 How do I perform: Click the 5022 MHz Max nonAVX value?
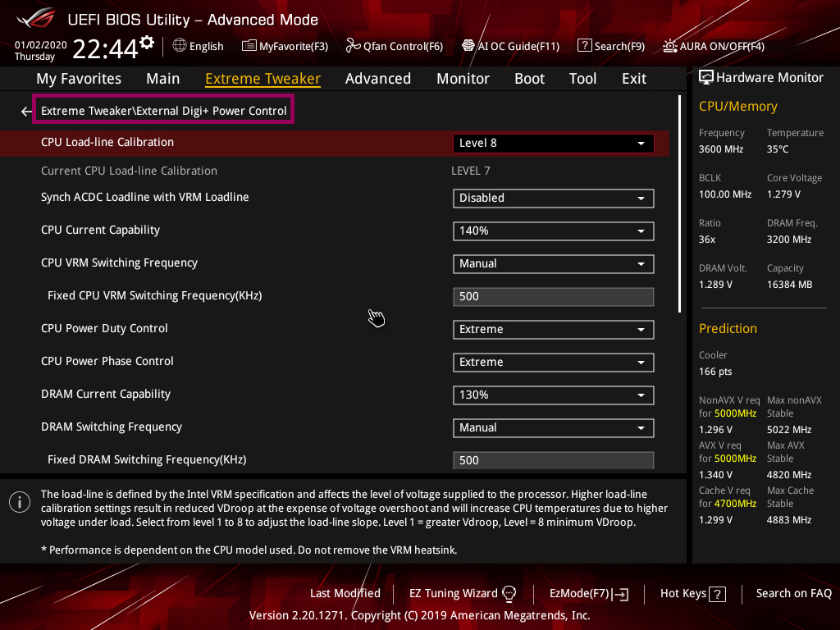[788, 430]
